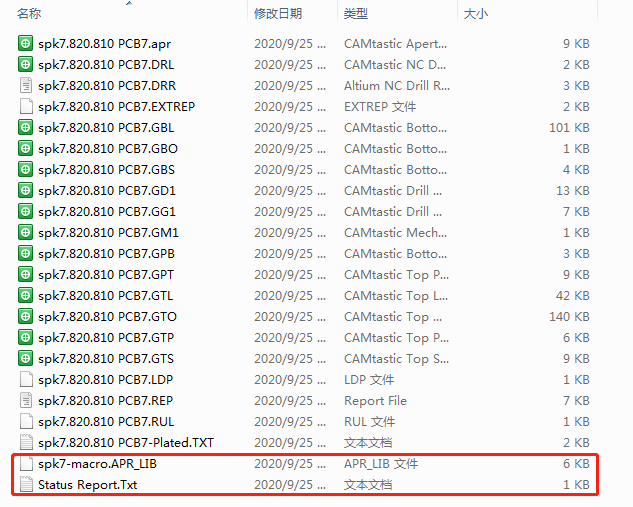
Task: Click the green icon beside PCB7.GPT
Action: (x=25, y=274)
